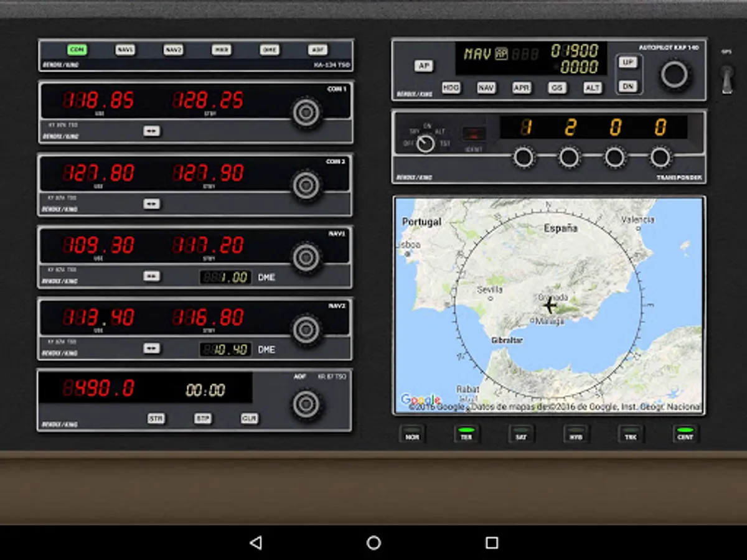
Task: Toggle the SAT map mode button
Action: click(x=520, y=434)
